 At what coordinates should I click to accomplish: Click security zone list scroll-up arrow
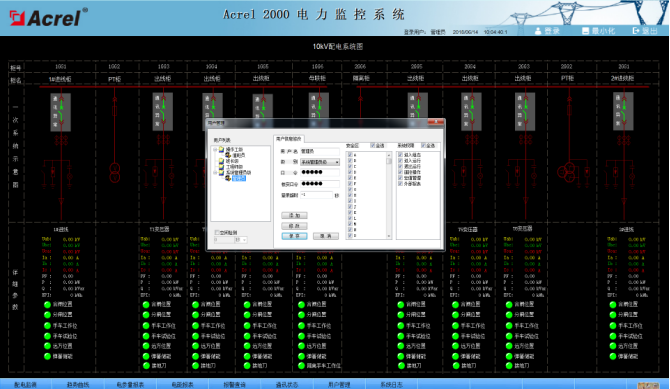[x=389, y=155]
